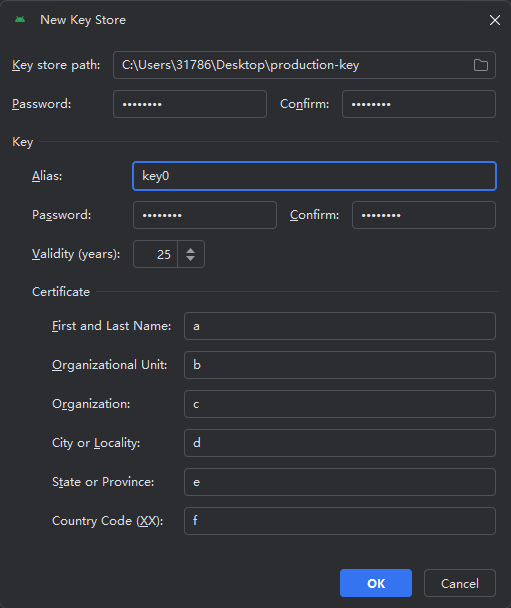This screenshot has height=608, width=511.
Task: Open the folder browser for key store path
Action: pyautogui.click(x=481, y=65)
